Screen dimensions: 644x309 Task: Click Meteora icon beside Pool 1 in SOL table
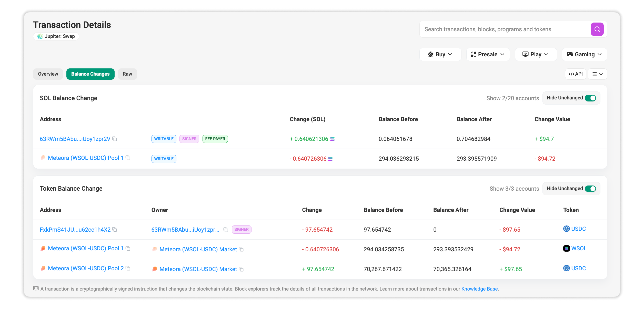(43, 158)
